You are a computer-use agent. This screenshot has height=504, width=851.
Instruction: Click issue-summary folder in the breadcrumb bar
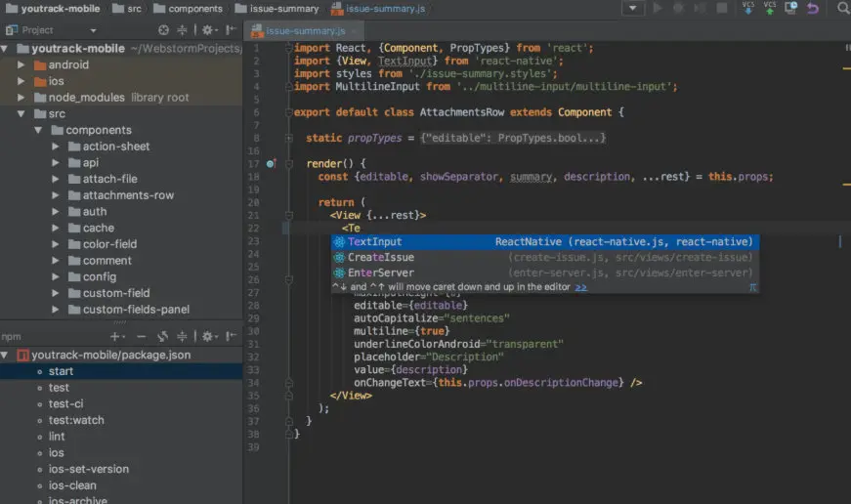point(277,9)
